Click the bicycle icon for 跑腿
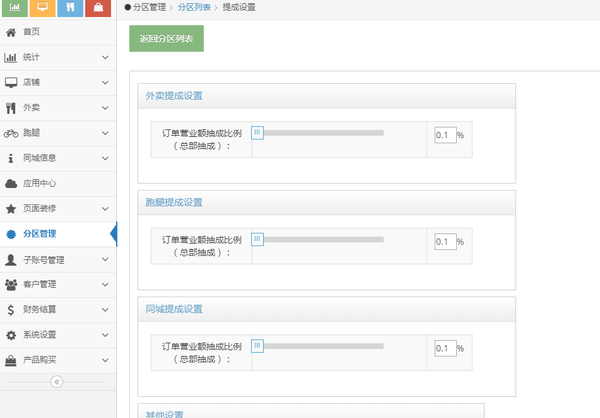 11,133
